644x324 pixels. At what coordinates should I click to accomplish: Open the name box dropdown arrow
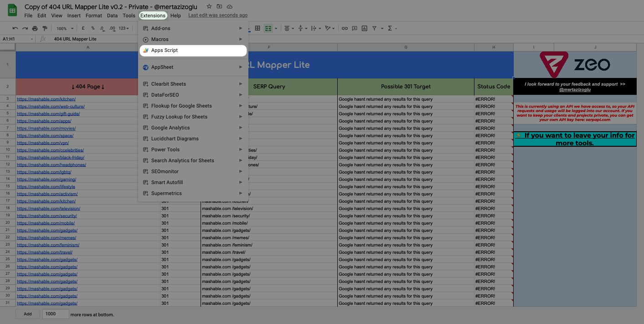32,39
